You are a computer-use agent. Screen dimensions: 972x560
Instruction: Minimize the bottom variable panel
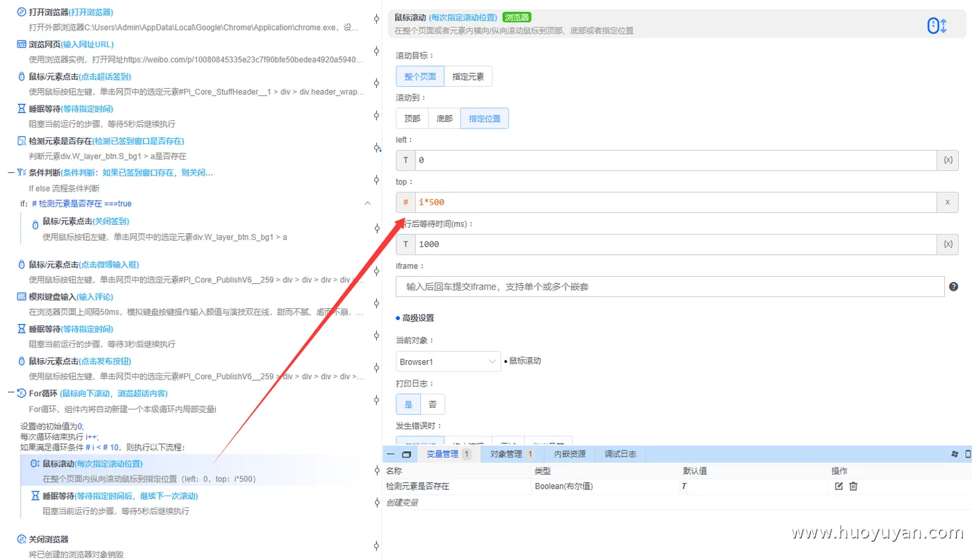click(391, 455)
